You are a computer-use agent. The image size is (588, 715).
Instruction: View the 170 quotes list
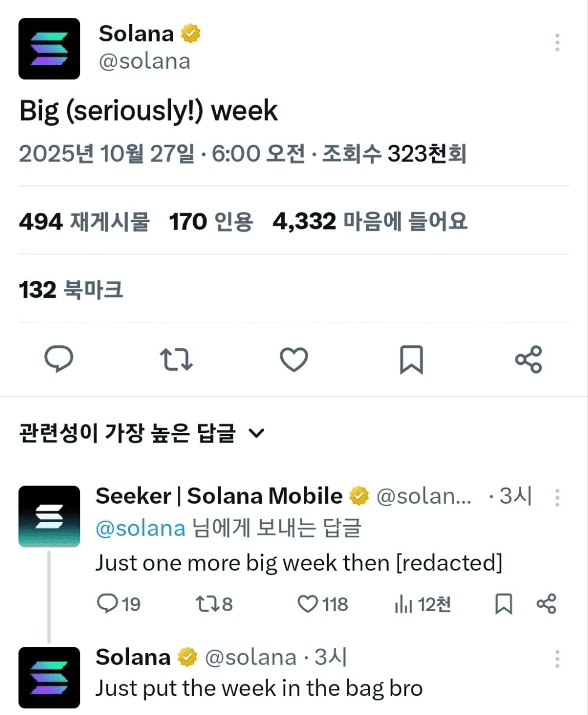211,222
